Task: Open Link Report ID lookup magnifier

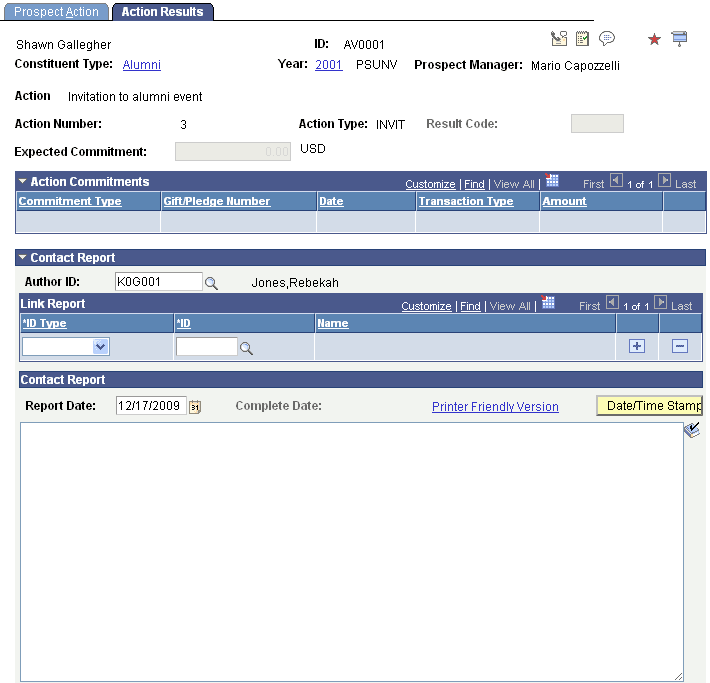Action: coord(246,348)
